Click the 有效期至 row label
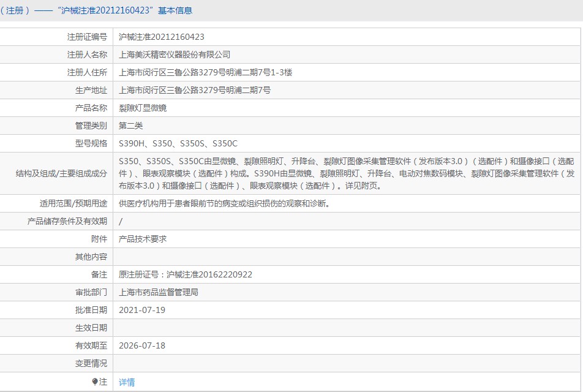The image size is (583, 392). tap(91, 345)
